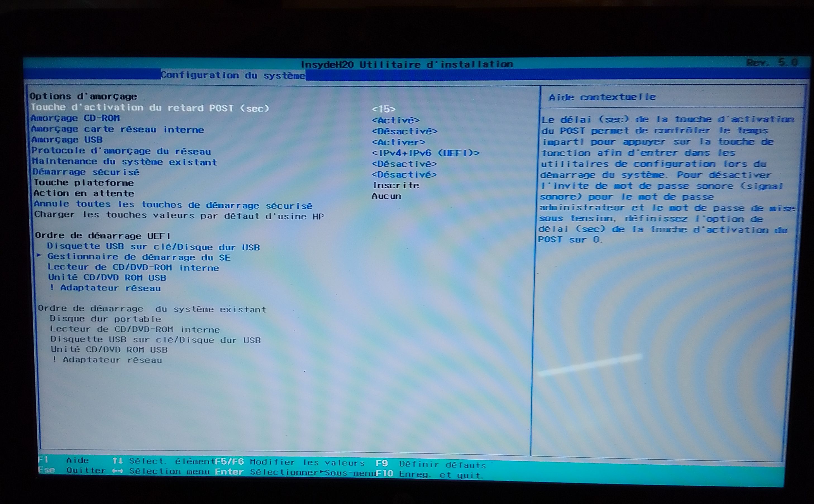Click the Esc Quitter shortcut hint

(x=72, y=470)
